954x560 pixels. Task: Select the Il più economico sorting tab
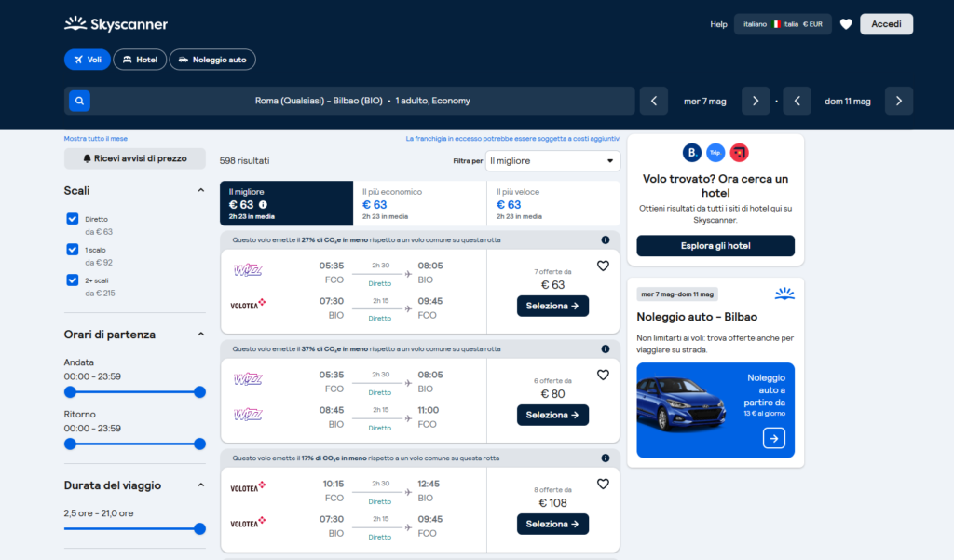point(420,203)
